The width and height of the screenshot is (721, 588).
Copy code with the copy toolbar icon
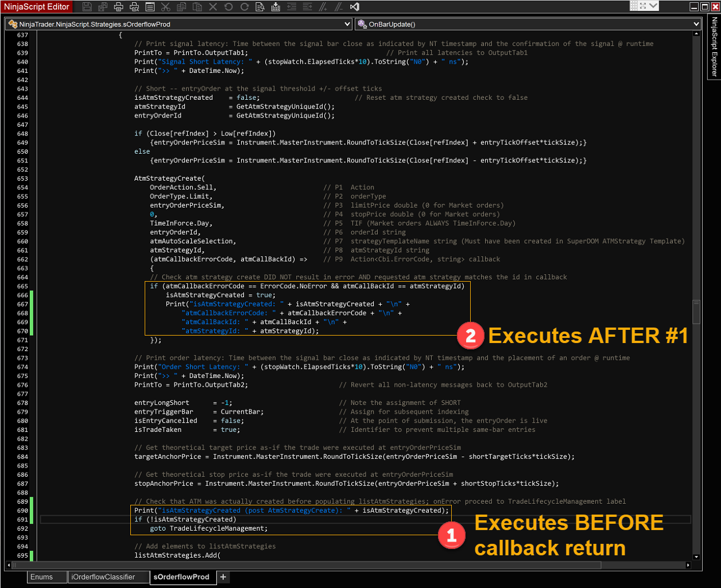[181, 6]
